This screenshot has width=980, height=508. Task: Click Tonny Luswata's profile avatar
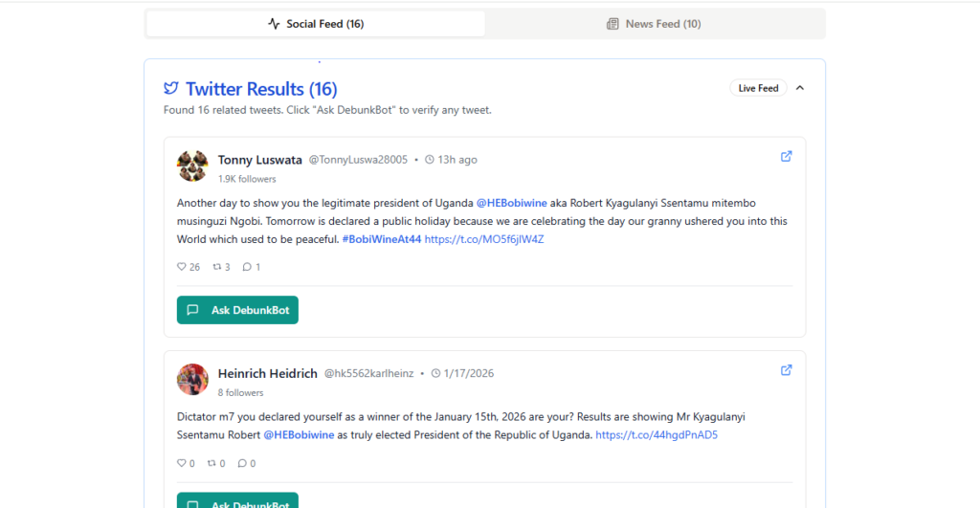pyautogui.click(x=192, y=166)
